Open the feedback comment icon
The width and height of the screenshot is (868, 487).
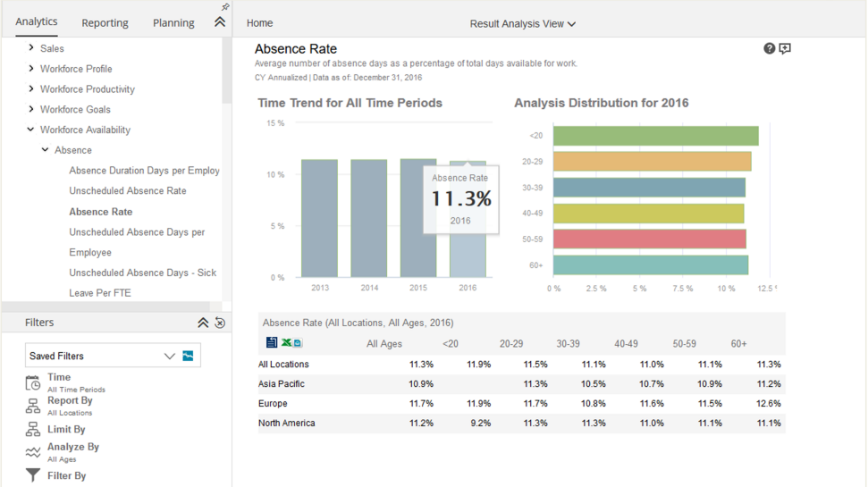click(x=785, y=48)
